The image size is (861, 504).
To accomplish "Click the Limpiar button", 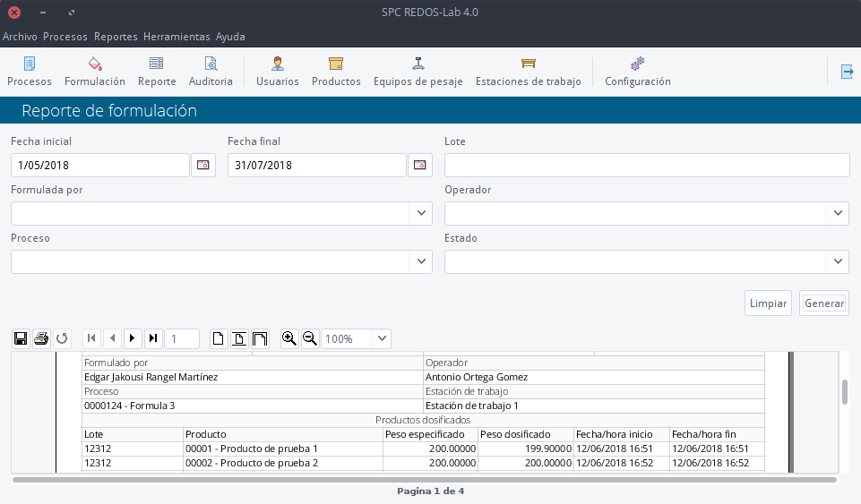I will [768, 303].
